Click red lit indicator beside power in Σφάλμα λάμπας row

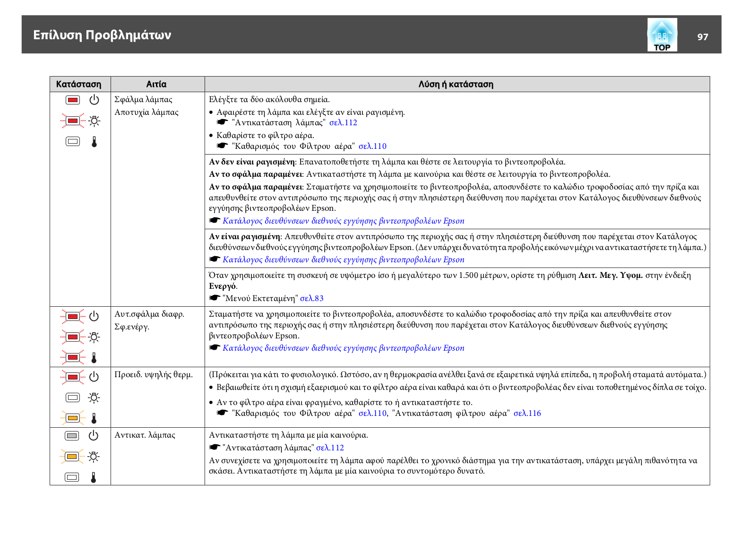73,100
